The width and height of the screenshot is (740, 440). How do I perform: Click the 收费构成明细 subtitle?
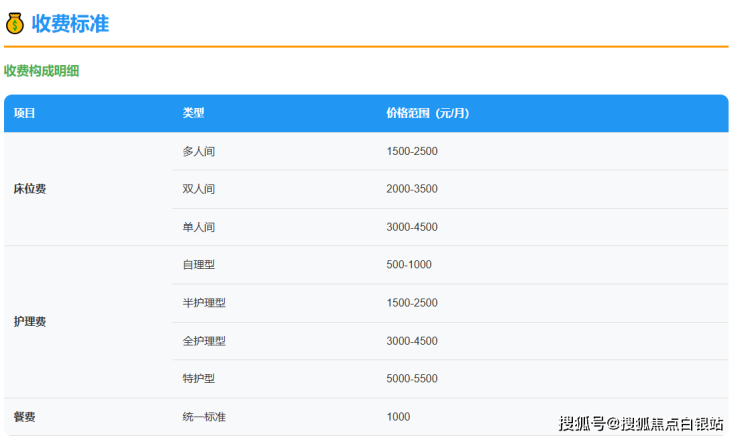click(x=41, y=71)
